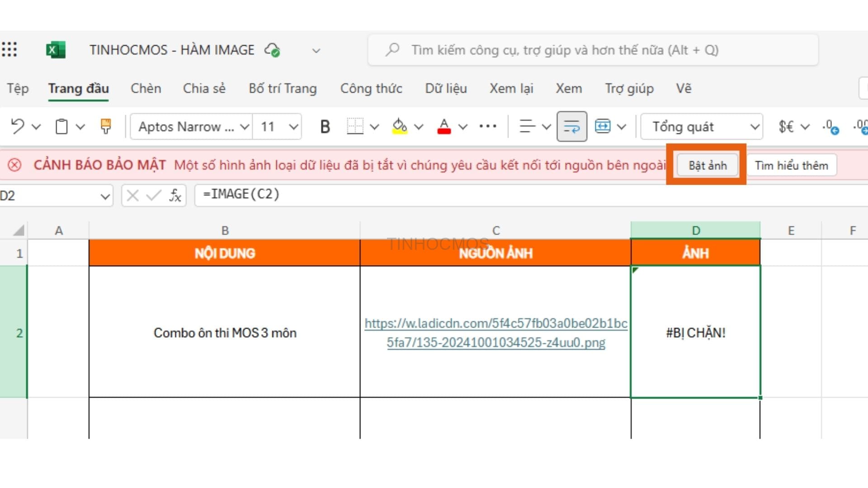Click the Tìm hiểu thêm button
868x488 pixels.
[x=791, y=165]
